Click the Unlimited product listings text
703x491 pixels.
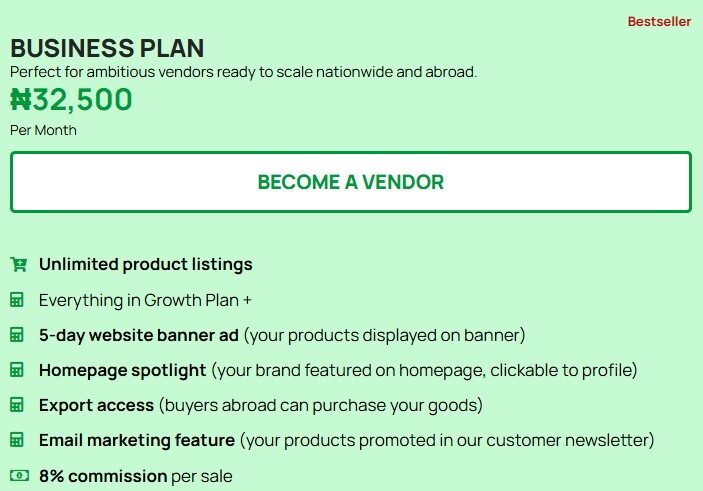145,265
